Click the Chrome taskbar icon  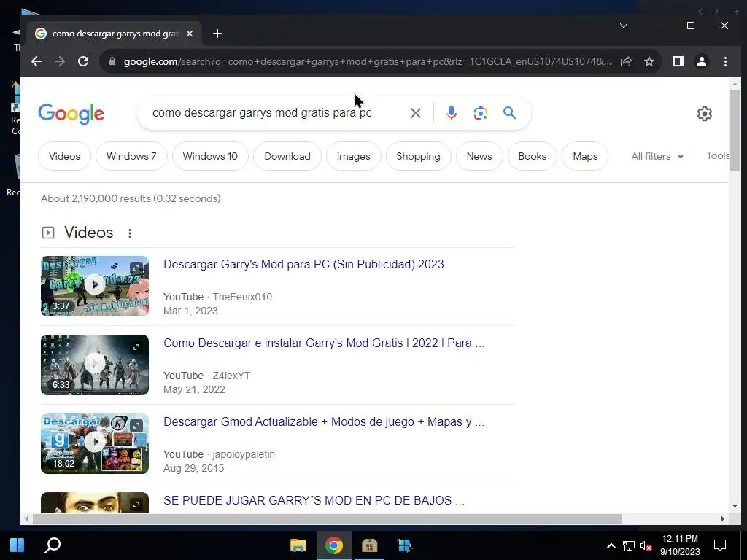point(334,545)
